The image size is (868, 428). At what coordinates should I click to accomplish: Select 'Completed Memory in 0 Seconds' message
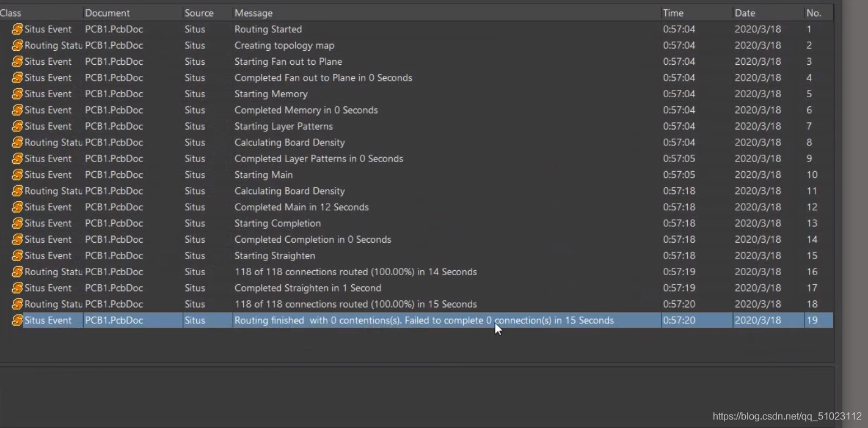[306, 110]
